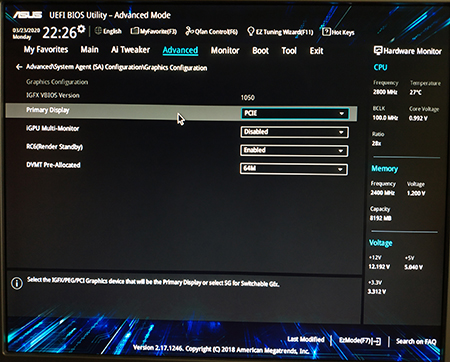Click the IGFX VBIOS Version label

tap(53, 95)
